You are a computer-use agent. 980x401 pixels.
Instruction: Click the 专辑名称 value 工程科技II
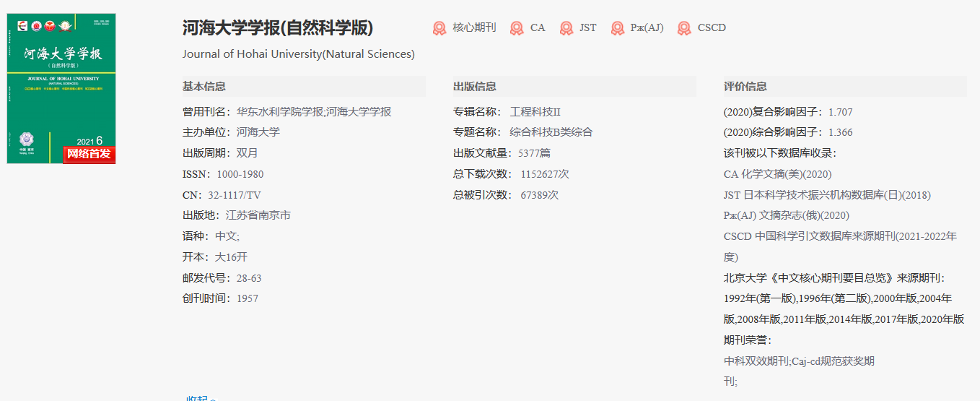535,112
